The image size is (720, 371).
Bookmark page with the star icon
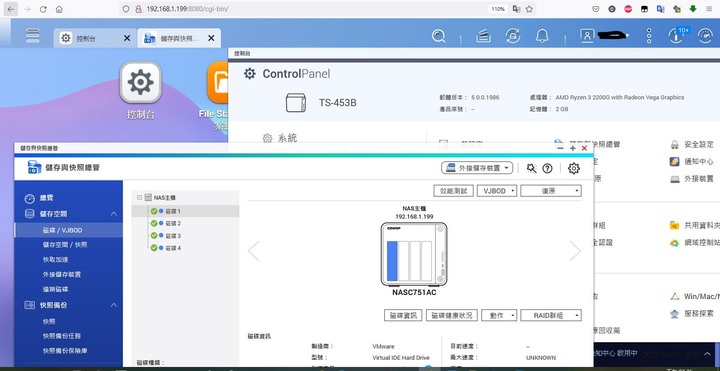click(529, 9)
